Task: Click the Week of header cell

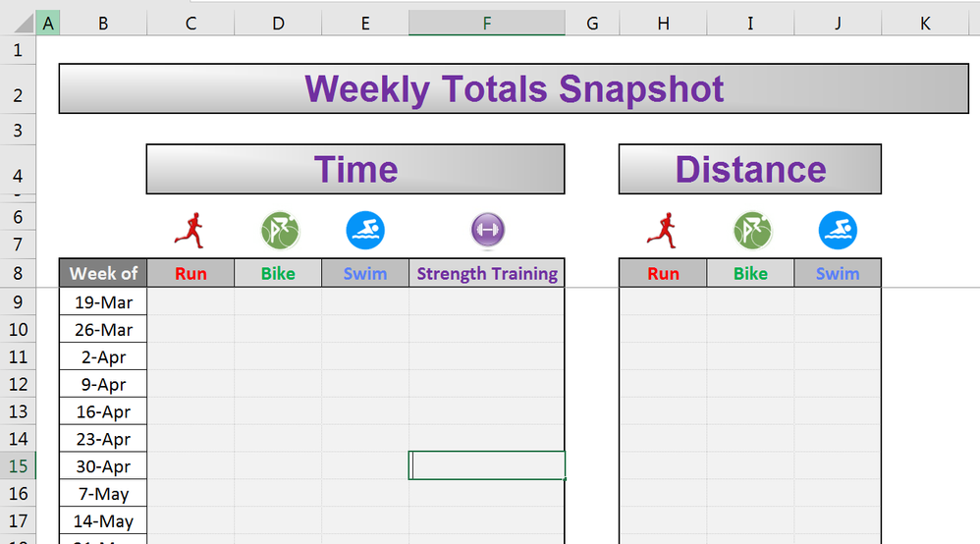Action: pos(103,274)
